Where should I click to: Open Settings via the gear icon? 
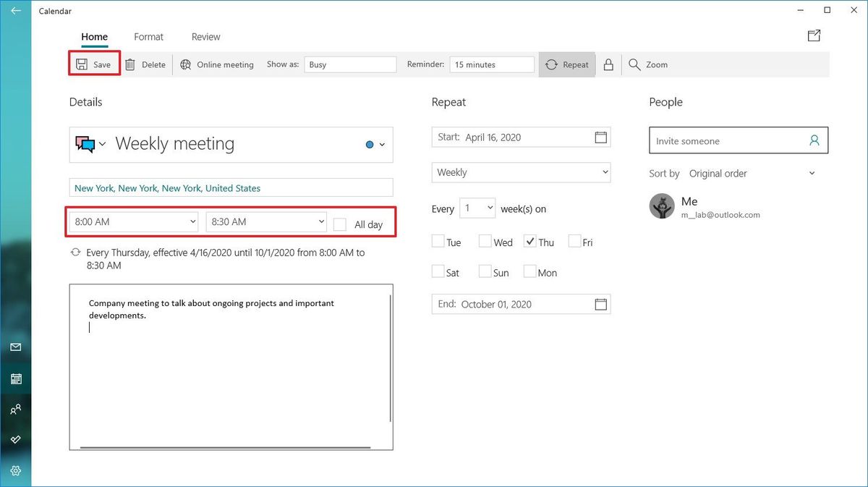click(x=15, y=470)
